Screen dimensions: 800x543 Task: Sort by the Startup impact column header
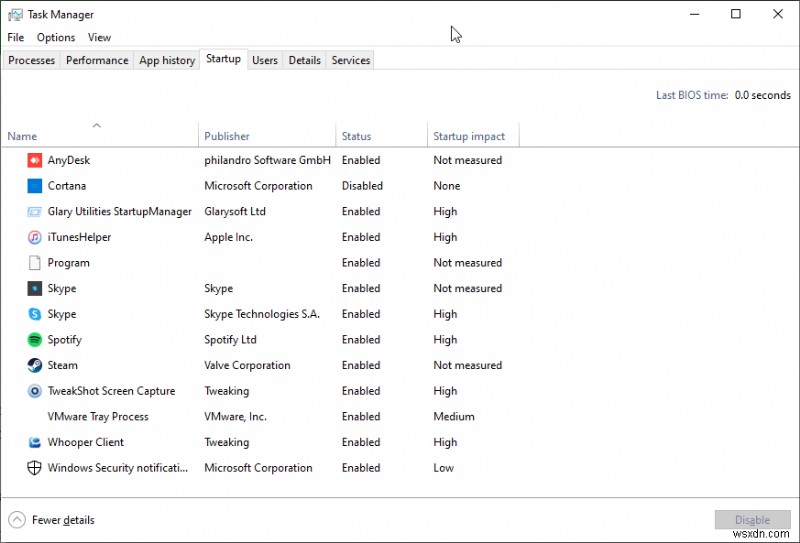tap(473, 136)
